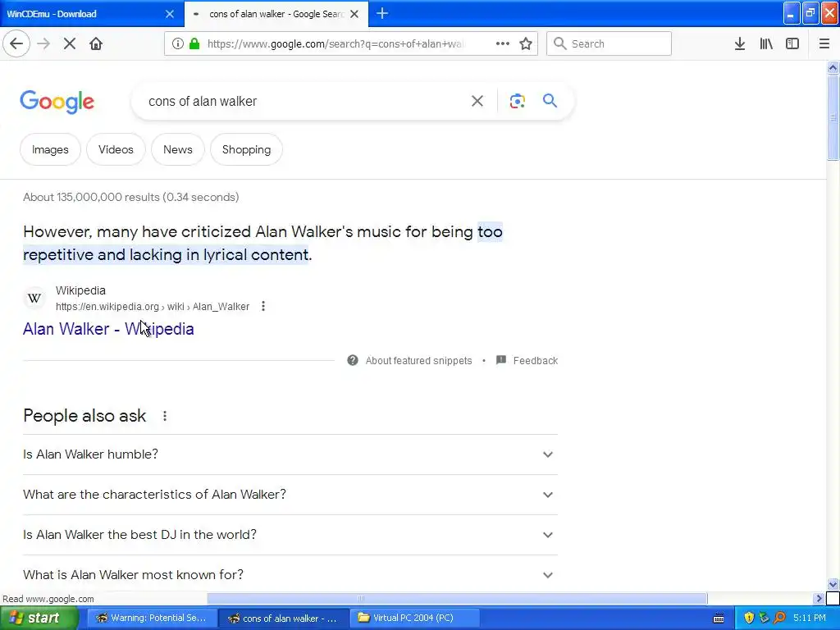Open Wikipedia result options three dots
This screenshot has height=630, width=840.
pos(263,306)
